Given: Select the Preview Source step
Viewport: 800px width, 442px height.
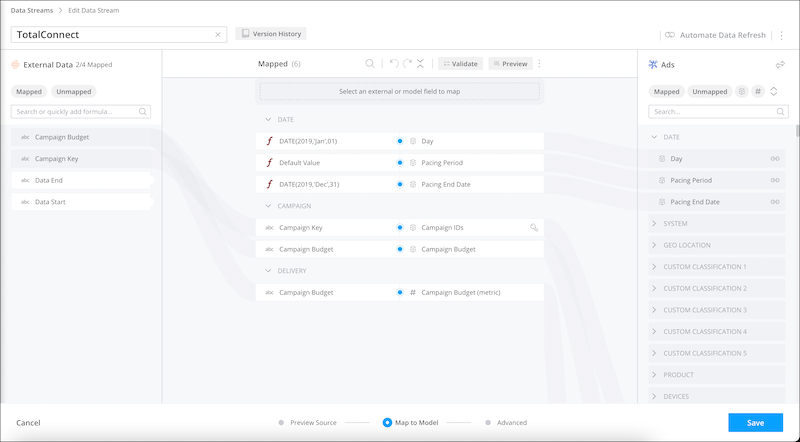Looking at the screenshot, I should [308, 423].
